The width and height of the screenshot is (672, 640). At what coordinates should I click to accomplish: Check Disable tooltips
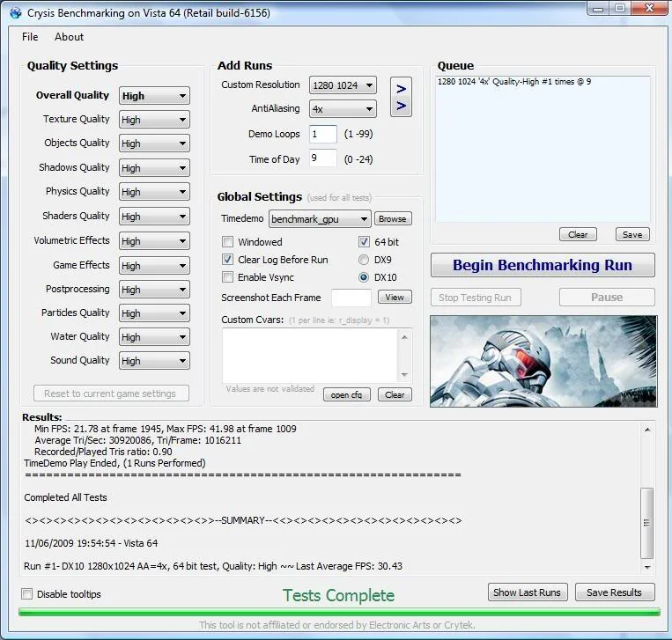point(27,594)
